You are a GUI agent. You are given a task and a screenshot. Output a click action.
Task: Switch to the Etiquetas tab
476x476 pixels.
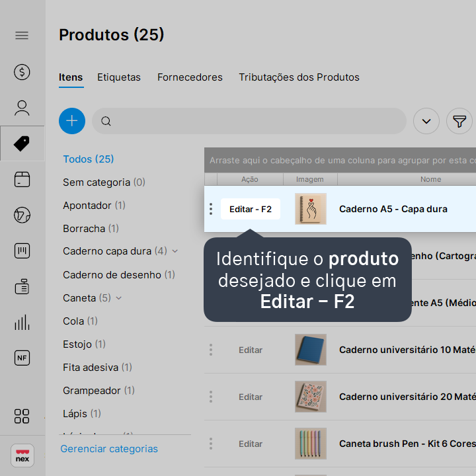119,77
